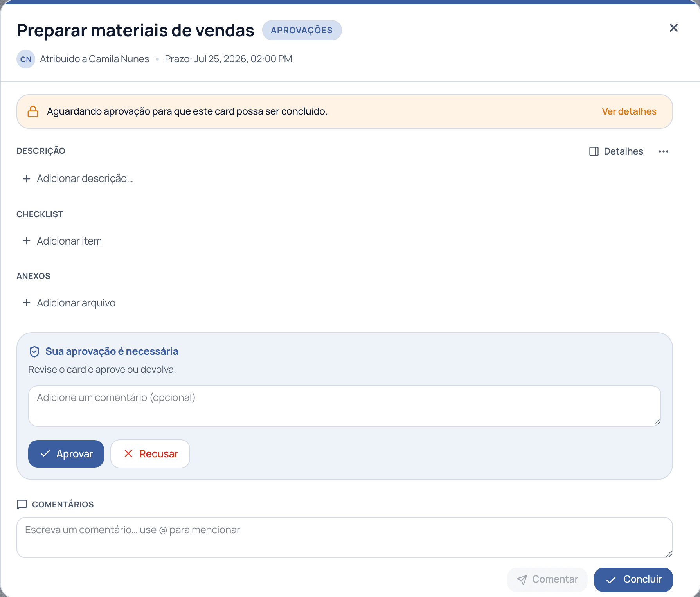Click Adicionar descrição… to add a description
The height and width of the screenshot is (597, 700).
pyautogui.click(x=78, y=178)
